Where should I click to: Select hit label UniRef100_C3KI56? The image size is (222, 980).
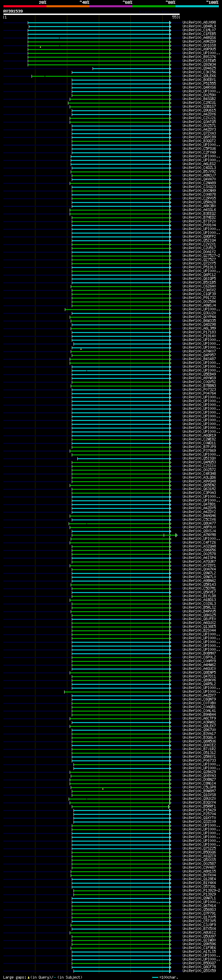(199, 72)
